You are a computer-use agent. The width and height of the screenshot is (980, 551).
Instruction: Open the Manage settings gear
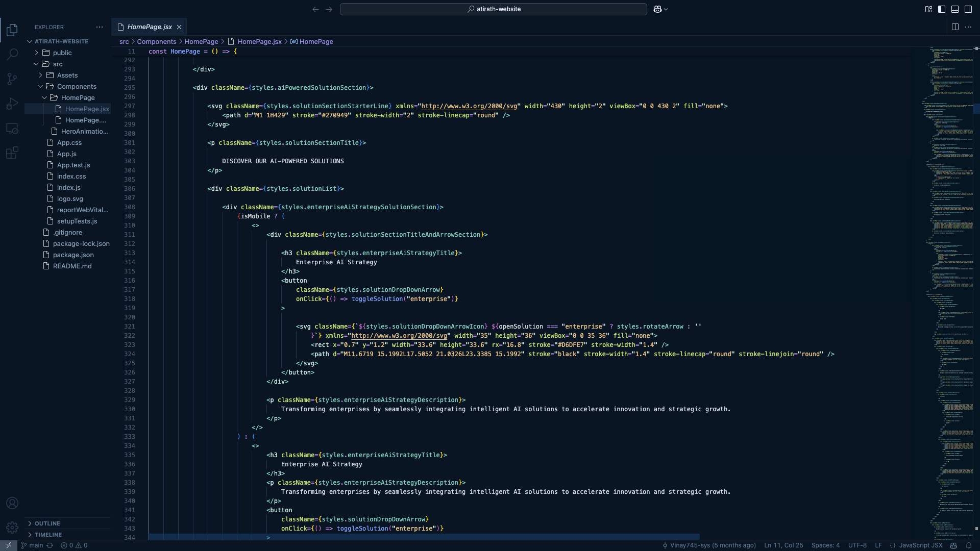pos(12,528)
